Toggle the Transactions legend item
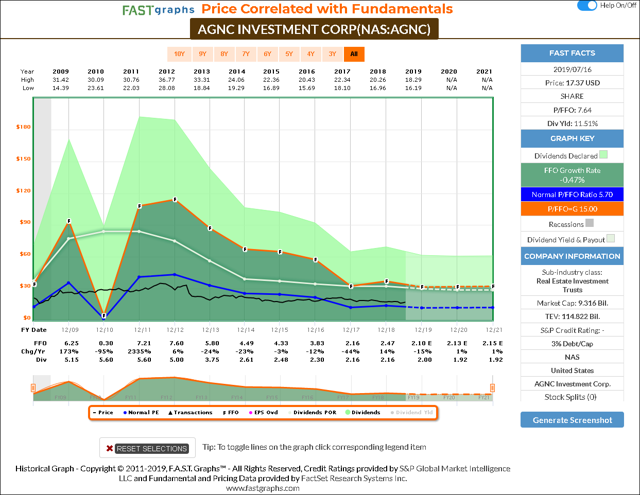This screenshot has width=640, height=495. tap(190, 413)
